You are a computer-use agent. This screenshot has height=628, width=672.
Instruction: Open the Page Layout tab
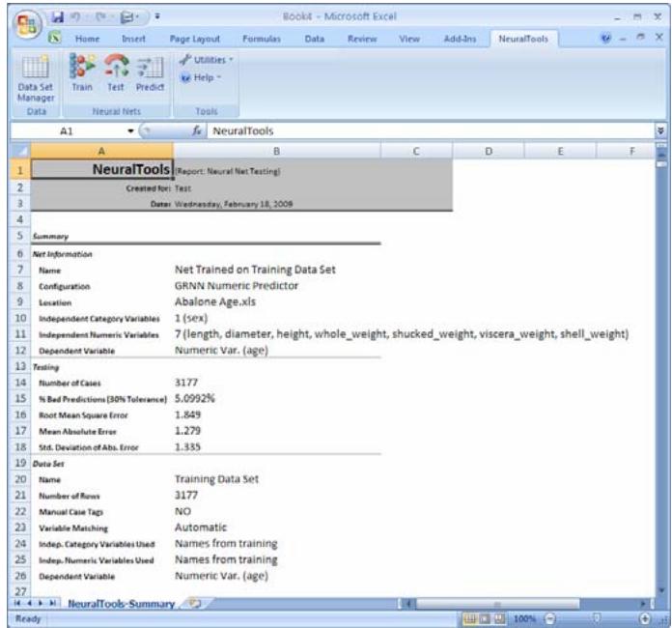pos(195,39)
